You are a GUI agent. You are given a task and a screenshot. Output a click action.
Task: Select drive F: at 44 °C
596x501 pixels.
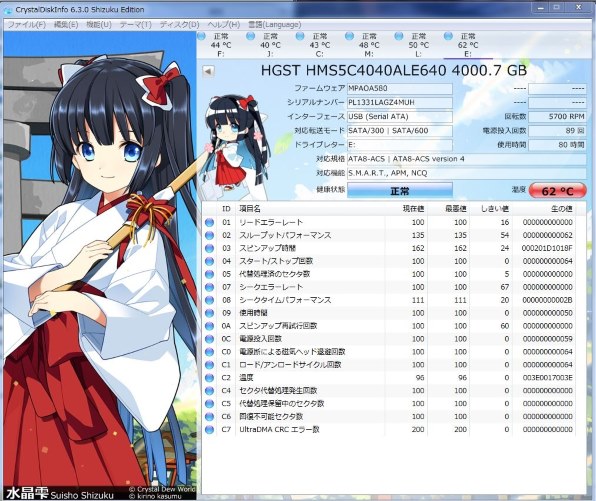click(x=221, y=45)
